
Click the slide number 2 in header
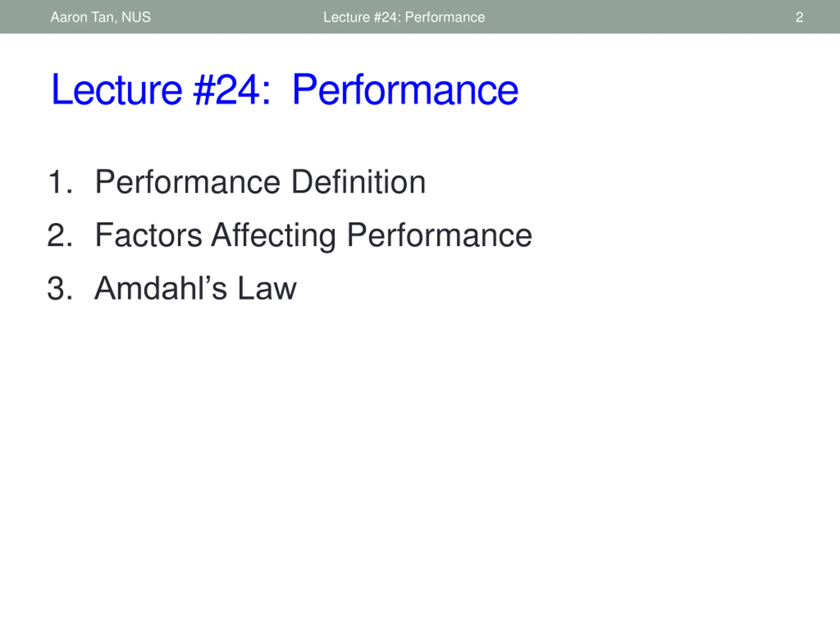point(799,17)
